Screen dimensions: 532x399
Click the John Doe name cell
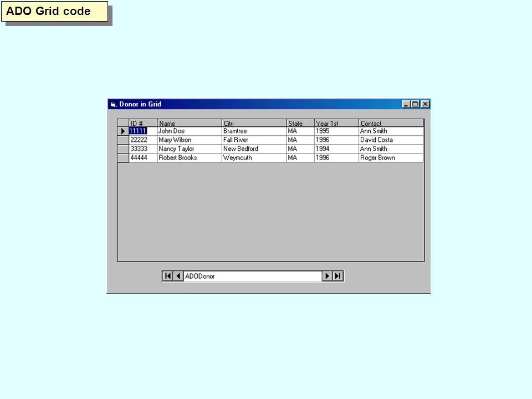pyautogui.click(x=190, y=131)
